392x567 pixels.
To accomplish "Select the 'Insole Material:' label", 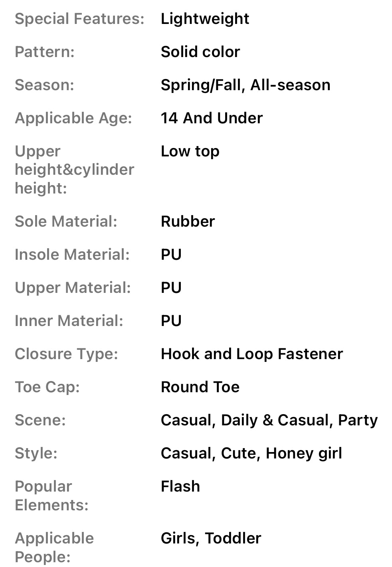I will 72,255.
